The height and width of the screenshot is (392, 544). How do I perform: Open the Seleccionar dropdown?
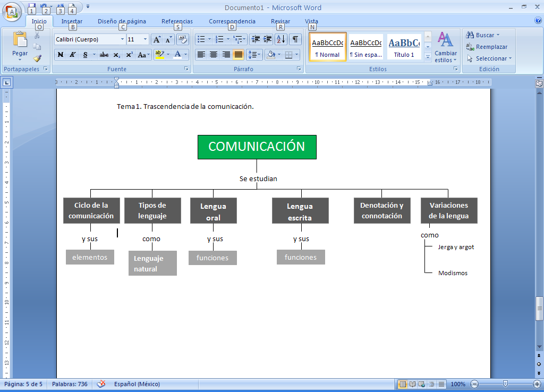pyautogui.click(x=489, y=58)
